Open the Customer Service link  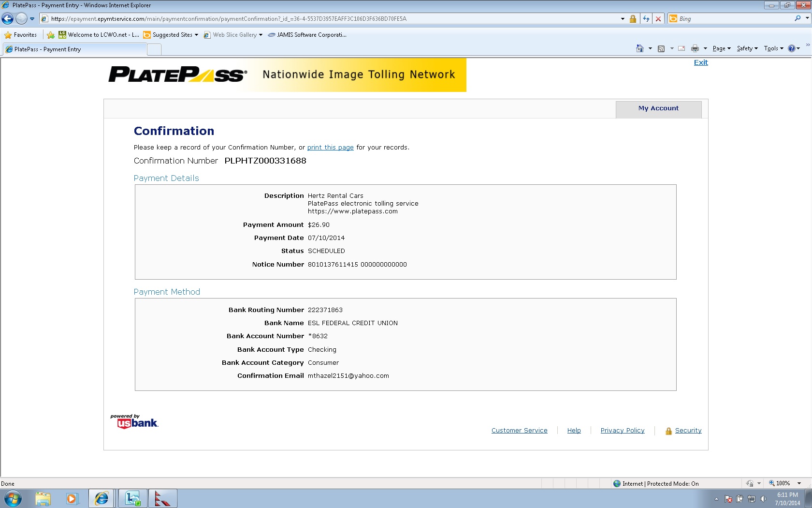pyautogui.click(x=520, y=431)
